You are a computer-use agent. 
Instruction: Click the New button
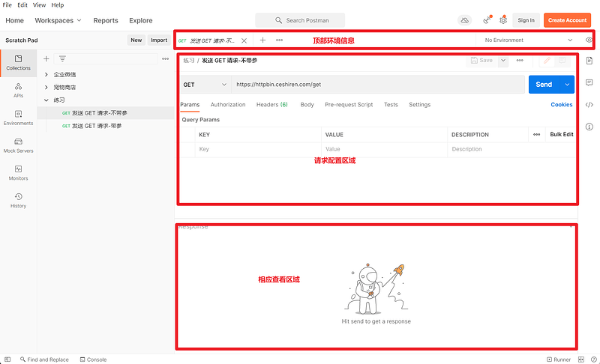(x=136, y=40)
